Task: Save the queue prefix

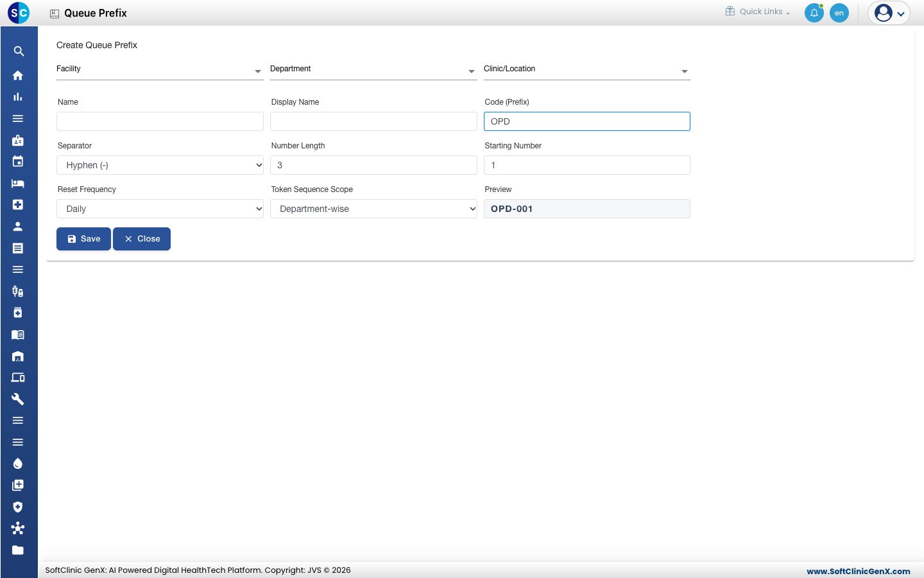Action: click(x=83, y=239)
